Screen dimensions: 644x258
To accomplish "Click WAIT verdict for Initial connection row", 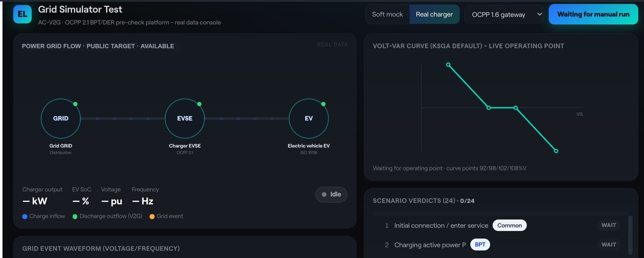I will [x=609, y=225].
